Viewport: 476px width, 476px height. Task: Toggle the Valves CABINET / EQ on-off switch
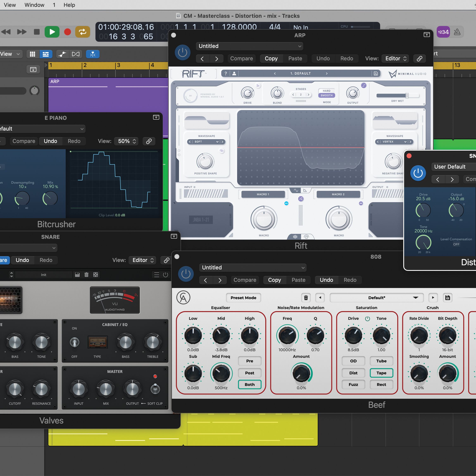click(x=74, y=342)
